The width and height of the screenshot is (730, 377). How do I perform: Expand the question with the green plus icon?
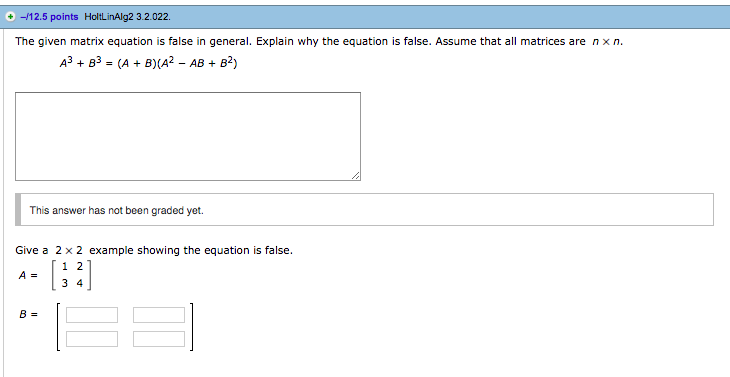10,17
